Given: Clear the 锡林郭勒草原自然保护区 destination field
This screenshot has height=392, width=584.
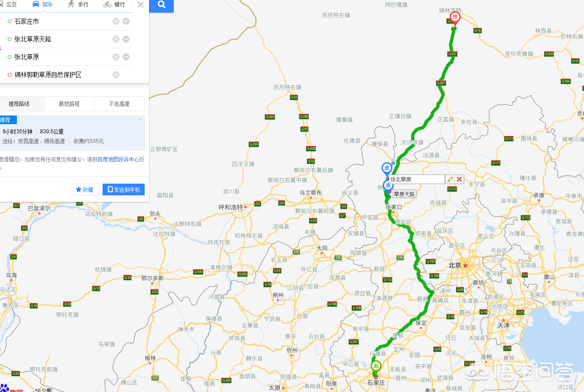Looking at the screenshot, I should (116, 75).
